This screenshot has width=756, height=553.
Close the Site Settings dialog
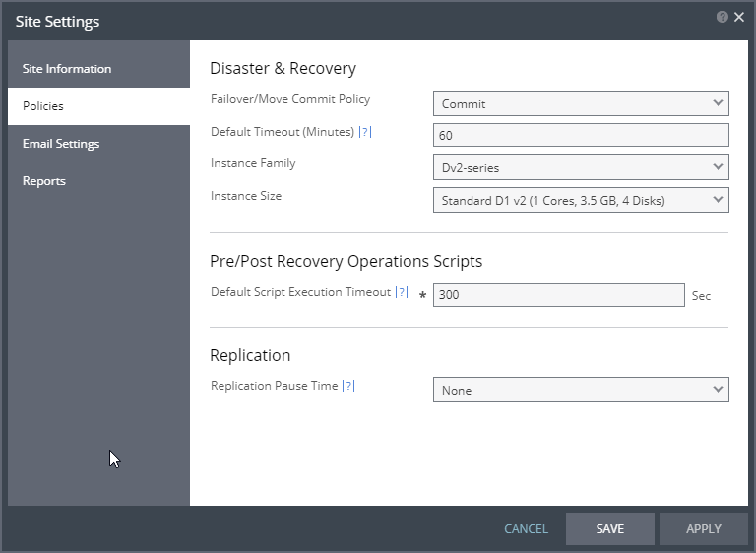click(x=739, y=18)
